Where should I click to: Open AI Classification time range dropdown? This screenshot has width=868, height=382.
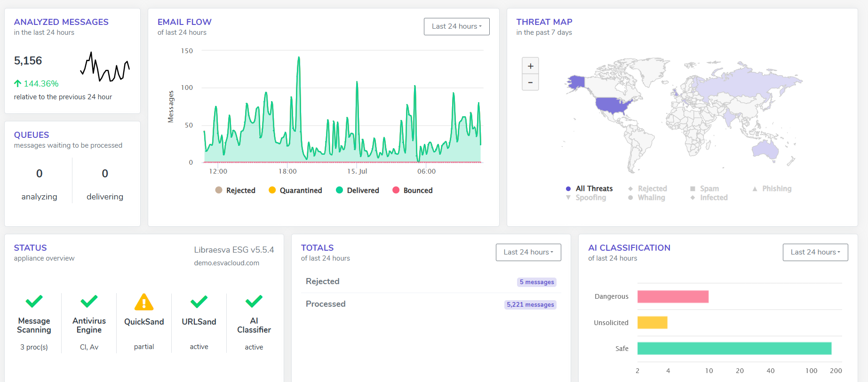click(x=815, y=252)
